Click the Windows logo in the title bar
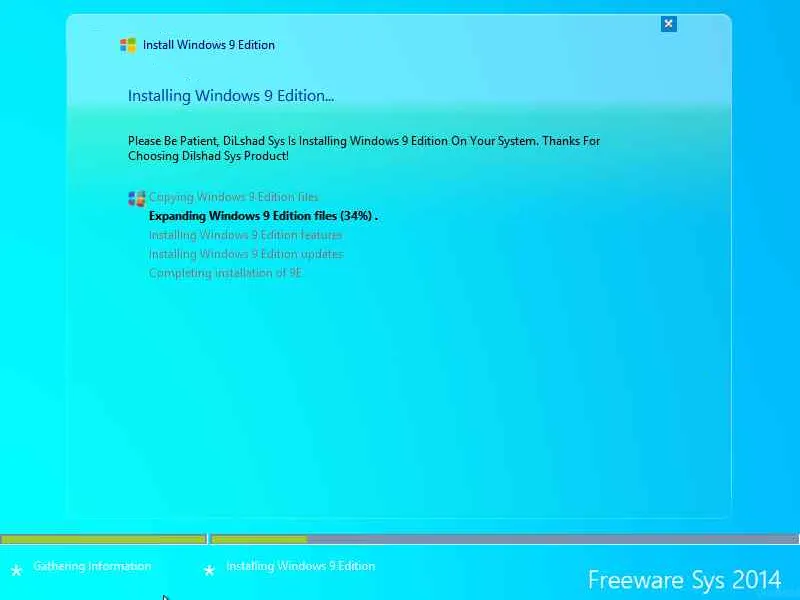 128,45
